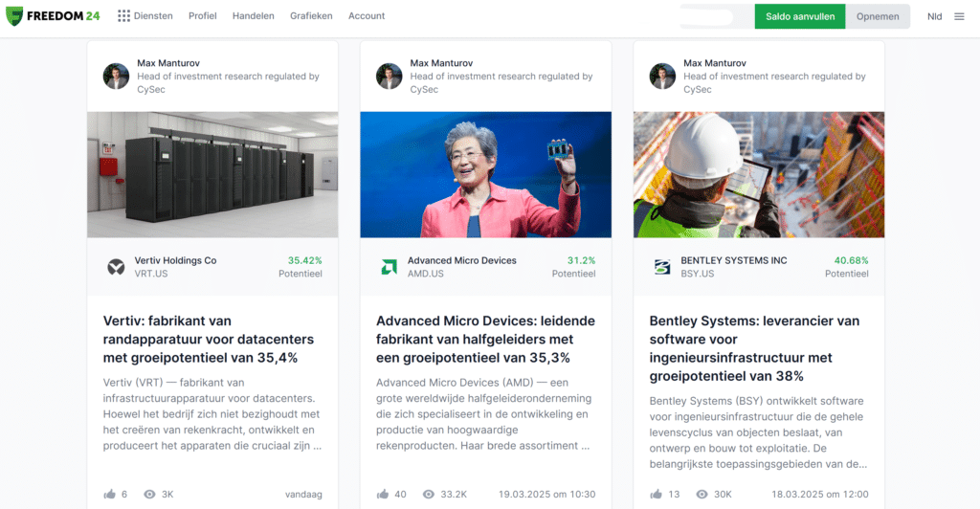
Task: Open the Handelen menu
Action: [x=253, y=16]
